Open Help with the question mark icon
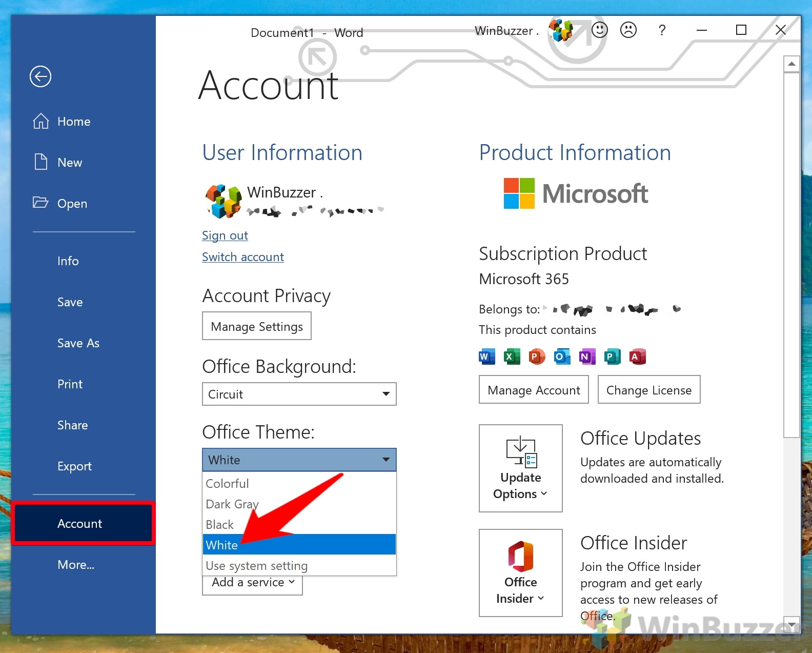This screenshot has height=653, width=812. click(662, 30)
